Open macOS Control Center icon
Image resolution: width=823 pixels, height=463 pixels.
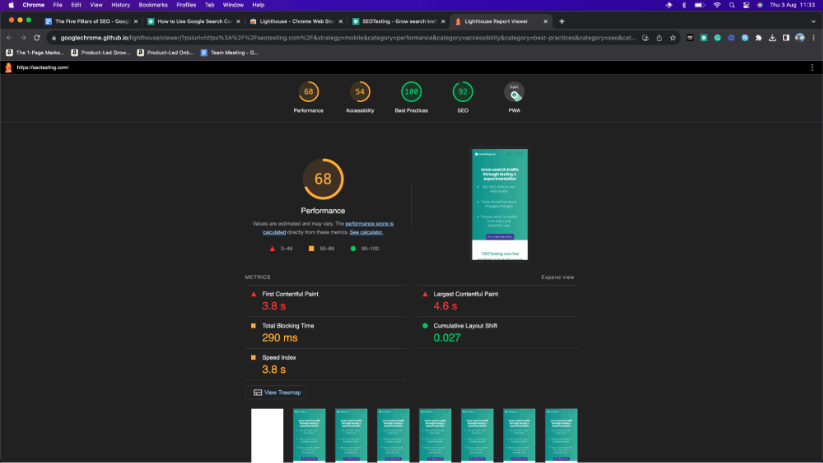point(746,5)
